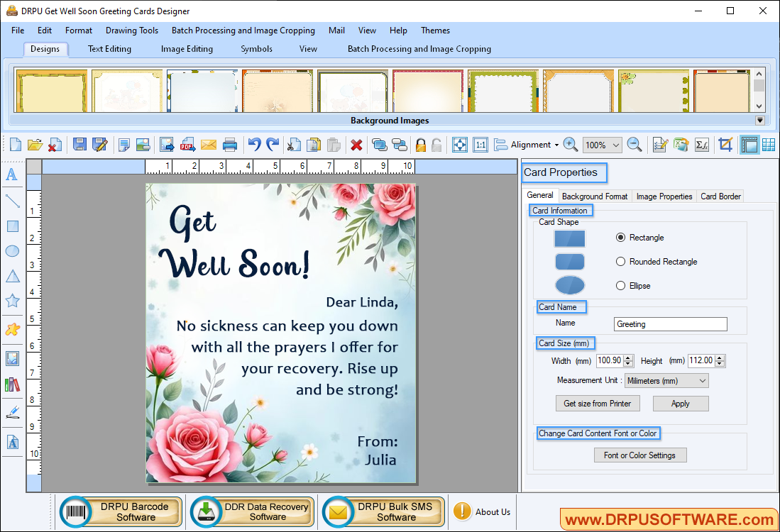
Task: Export the card as PDF
Action: pyautogui.click(x=187, y=145)
